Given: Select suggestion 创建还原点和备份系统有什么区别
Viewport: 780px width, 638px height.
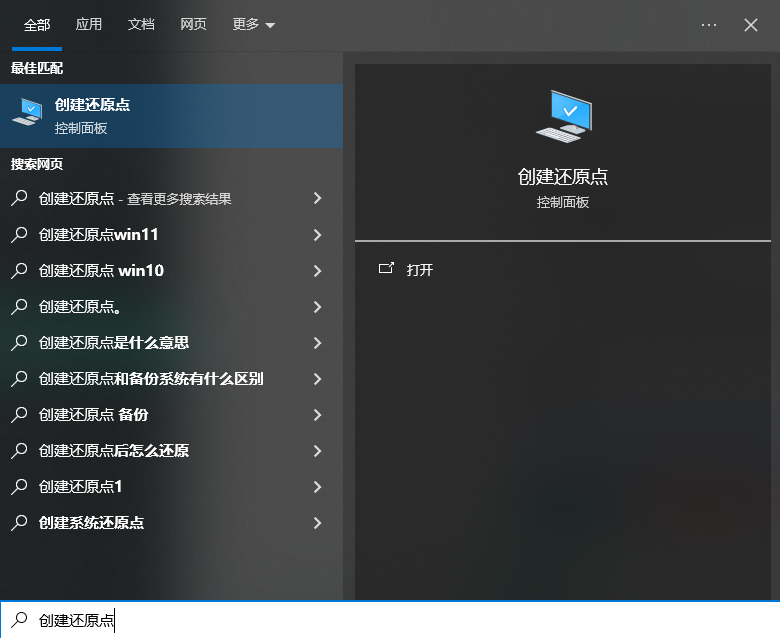Looking at the screenshot, I should coord(171,379).
